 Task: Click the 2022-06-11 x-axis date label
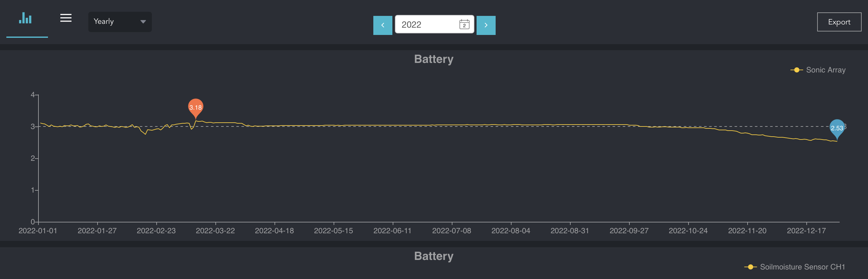pyautogui.click(x=392, y=231)
